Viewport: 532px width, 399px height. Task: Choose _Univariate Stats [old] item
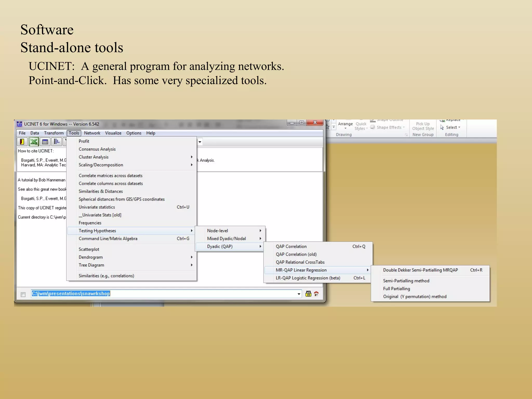(x=131, y=215)
